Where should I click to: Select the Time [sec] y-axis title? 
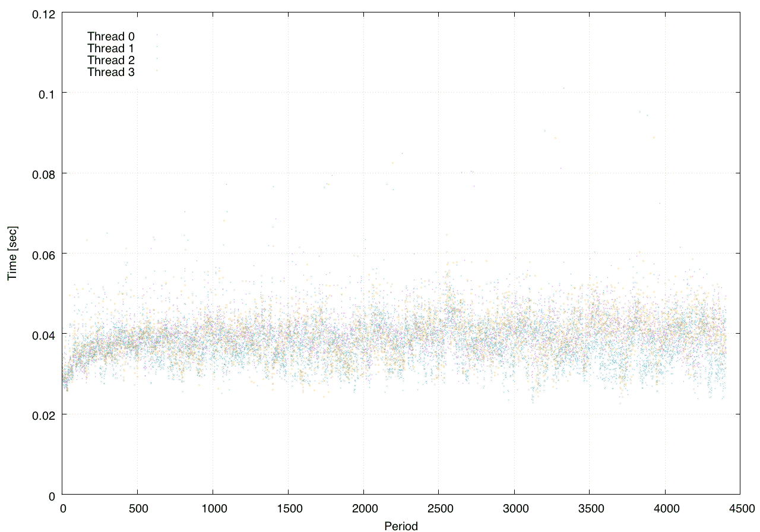tap(12, 254)
